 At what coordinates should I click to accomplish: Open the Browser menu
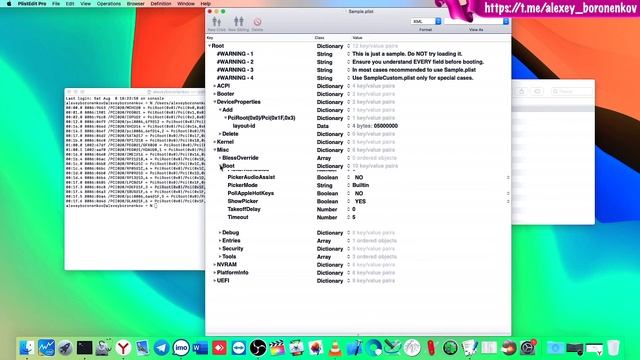pyautogui.click(x=136, y=4)
